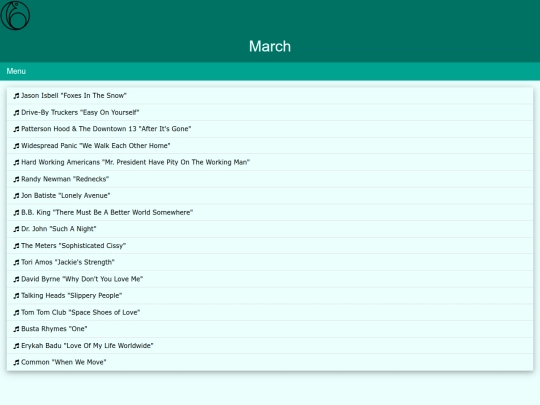This screenshot has width=540, height=405.
Task: Select The Meters "Sophisticated Cissy"
Action: [x=270, y=246]
